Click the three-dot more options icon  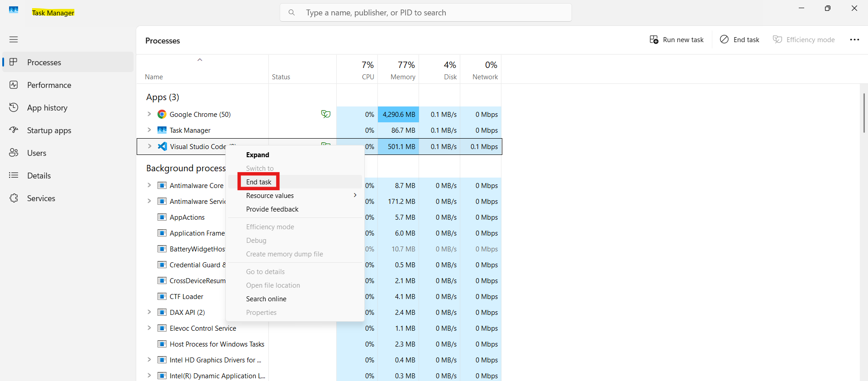[x=854, y=40]
